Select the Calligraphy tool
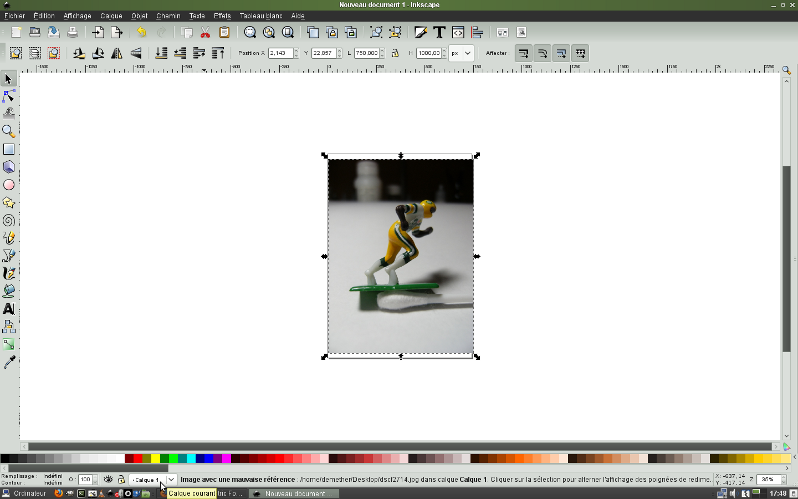Image resolution: width=798 pixels, height=499 pixels. pos(9,273)
